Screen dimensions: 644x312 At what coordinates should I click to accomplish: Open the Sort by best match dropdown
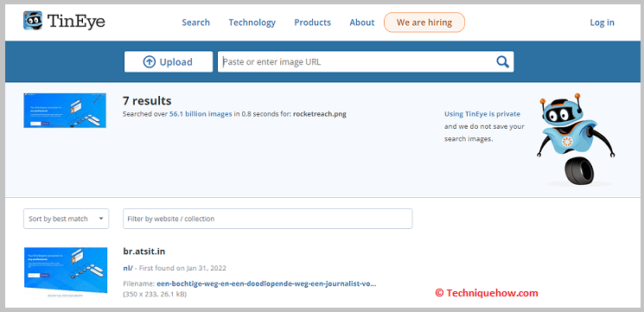(66, 219)
